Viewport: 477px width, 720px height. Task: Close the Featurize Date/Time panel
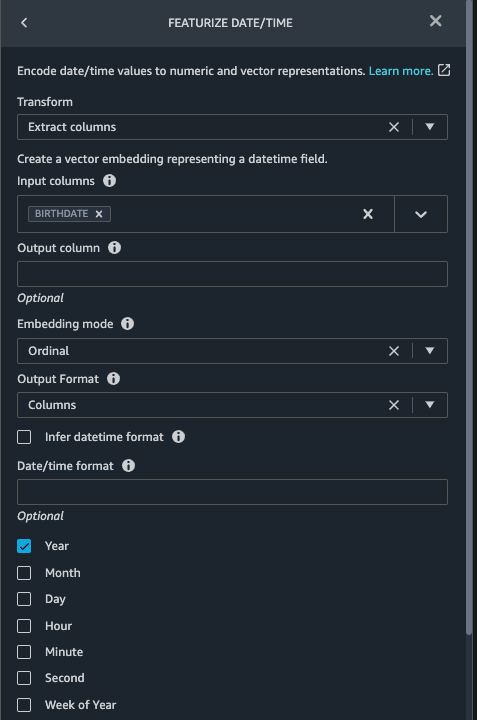click(x=435, y=21)
